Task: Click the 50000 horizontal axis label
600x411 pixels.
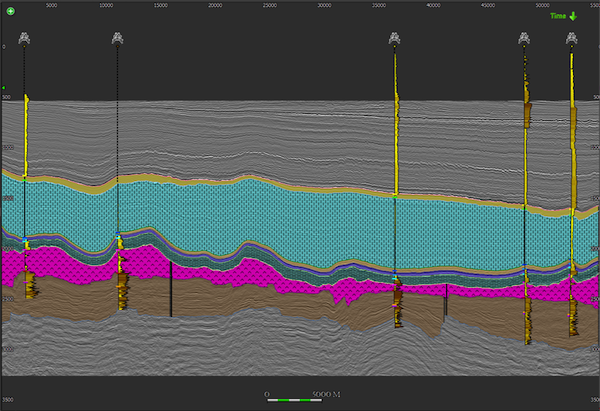Action: coord(543,5)
